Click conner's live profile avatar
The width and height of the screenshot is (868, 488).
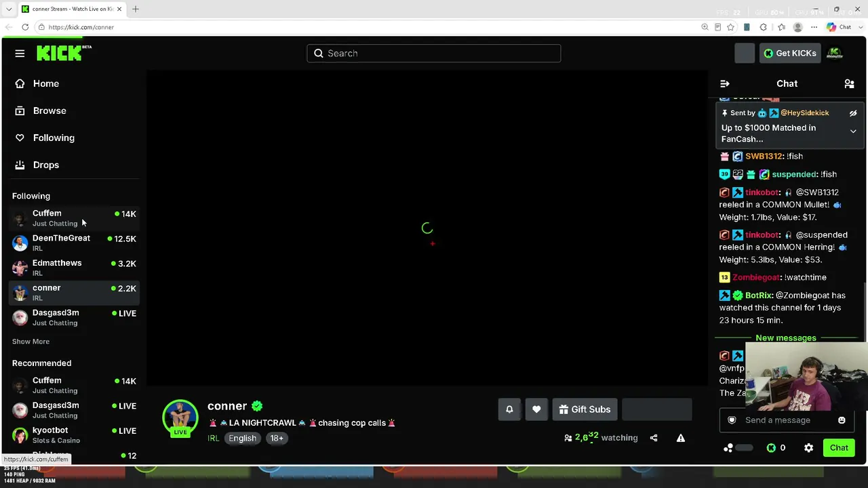point(180,418)
